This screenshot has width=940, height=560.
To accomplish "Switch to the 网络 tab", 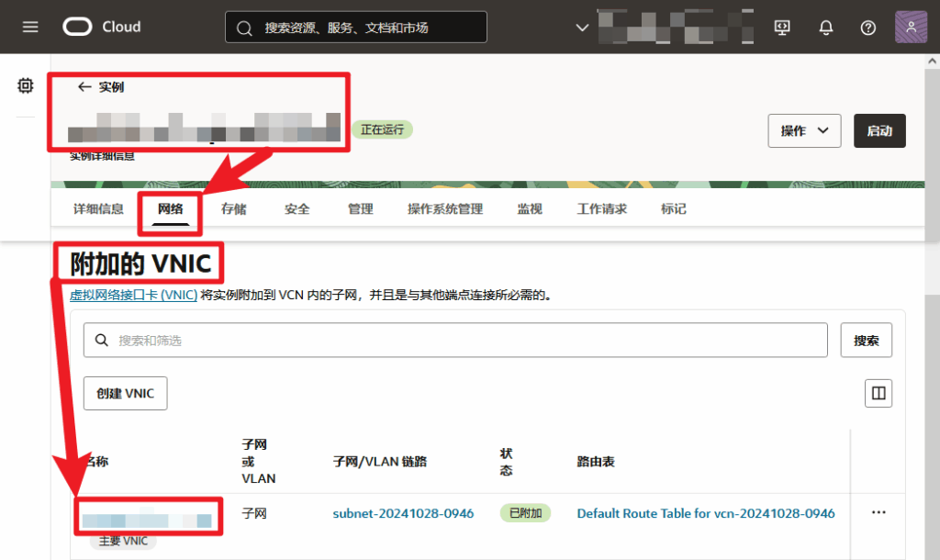I will pyautogui.click(x=170, y=208).
